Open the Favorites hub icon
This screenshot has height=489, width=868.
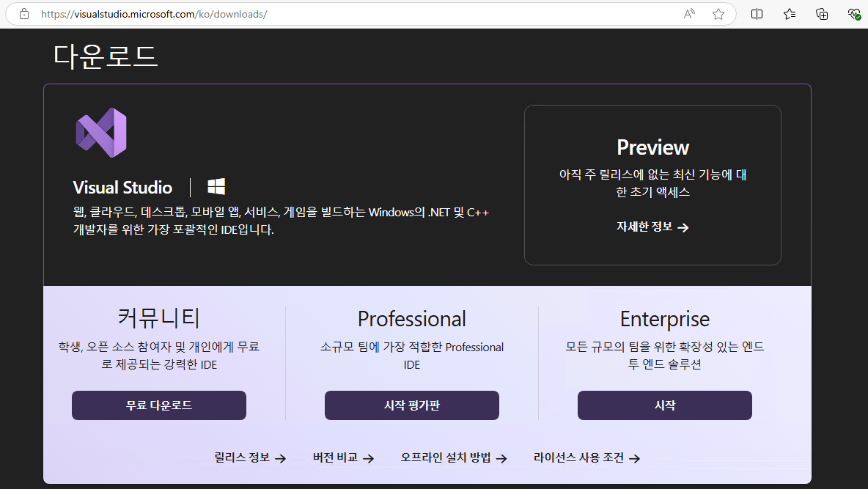pyautogui.click(x=789, y=13)
